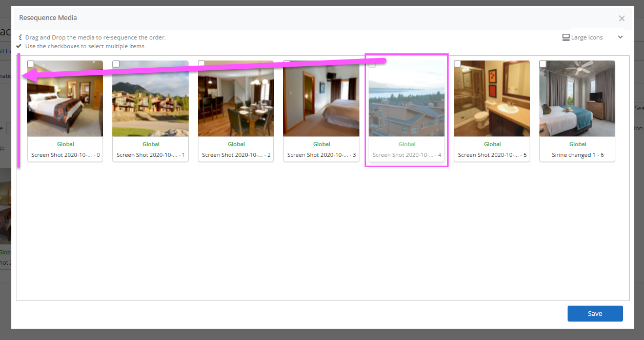Select the mountain lodge thumbnail labeled - 1
The image size is (644, 340).
[x=151, y=98]
